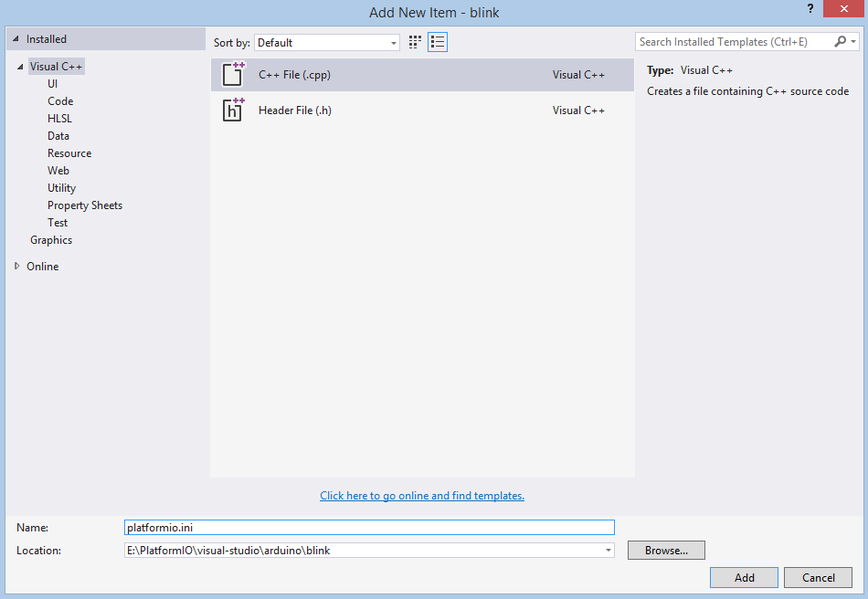The height and width of the screenshot is (599, 868).
Task: Click the Name field containing platformio.ini
Action: 369,528
